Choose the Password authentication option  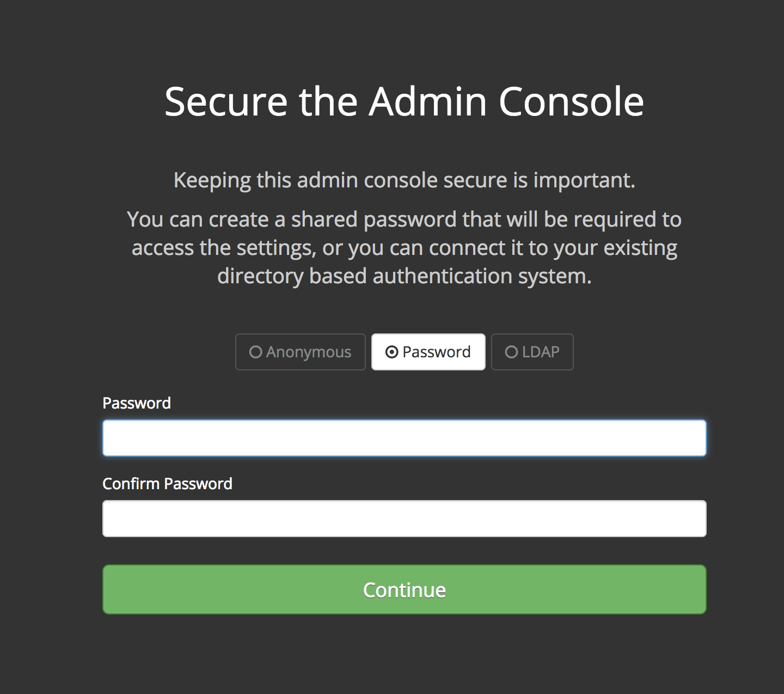point(428,352)
